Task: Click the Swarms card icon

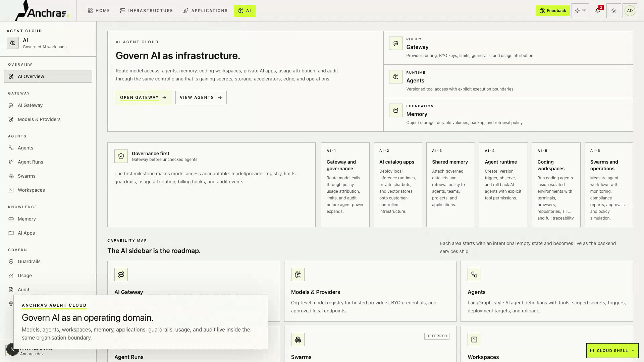Action: [298, 340]
